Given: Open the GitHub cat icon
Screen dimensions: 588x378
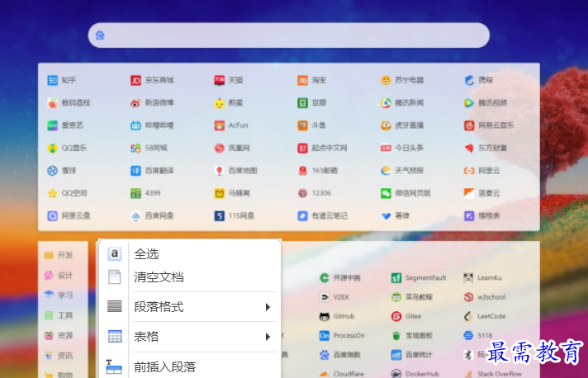Looking at the screenshot, I should [325, 316].
